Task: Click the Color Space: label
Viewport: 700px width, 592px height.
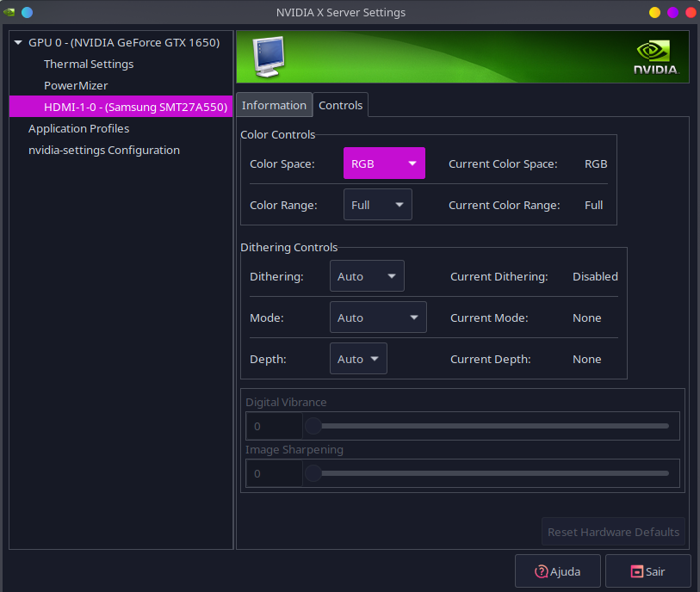Action: pyautogui.click(x=282, y=164)
